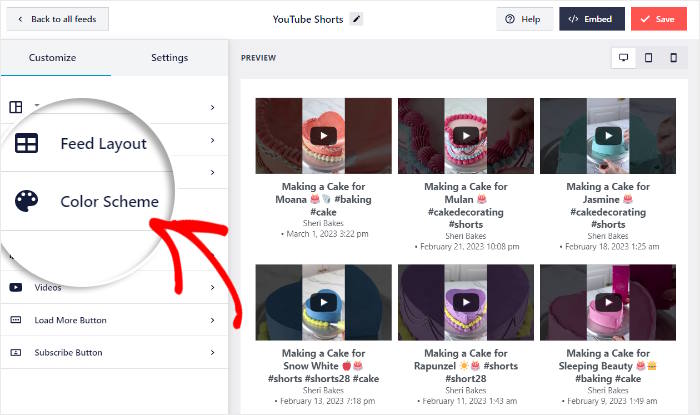The height and width of the screenshot is (415, 700).
Task: Expand the Subscribe Button chevron
Action: tap(212, 353)
